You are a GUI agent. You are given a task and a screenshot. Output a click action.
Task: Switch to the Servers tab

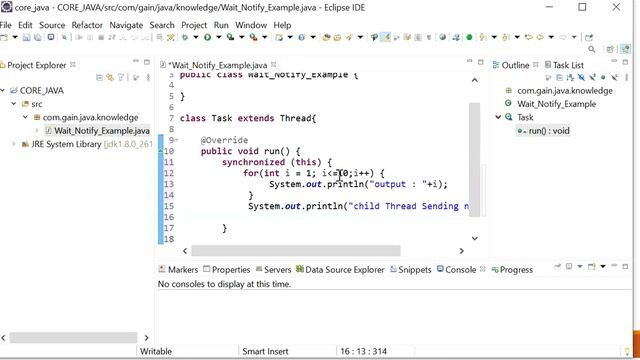pyautogui.click(x=273, y=269)
